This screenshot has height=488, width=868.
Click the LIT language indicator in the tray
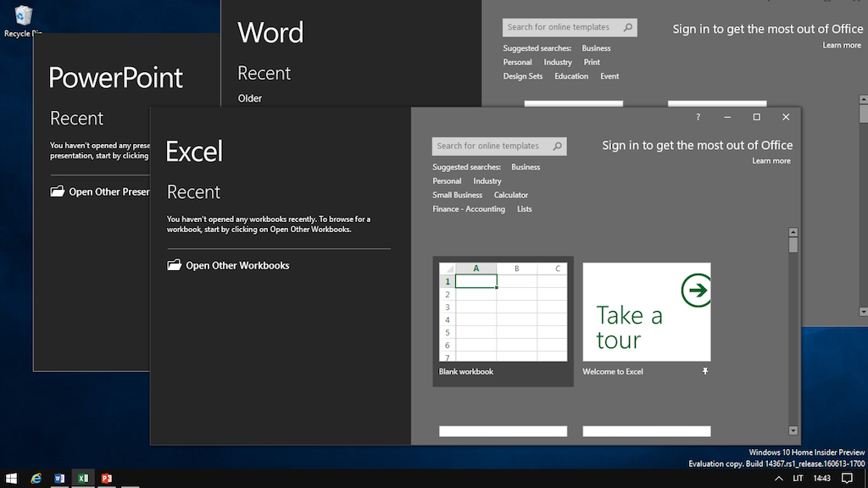coord(798,479)
